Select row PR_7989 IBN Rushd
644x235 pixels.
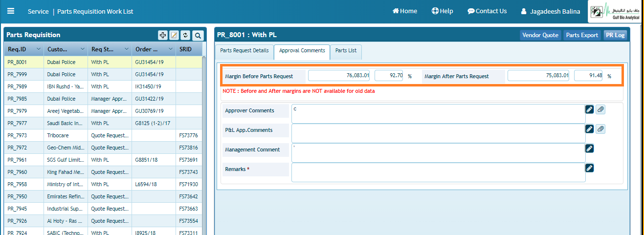(x=103, y=86)
